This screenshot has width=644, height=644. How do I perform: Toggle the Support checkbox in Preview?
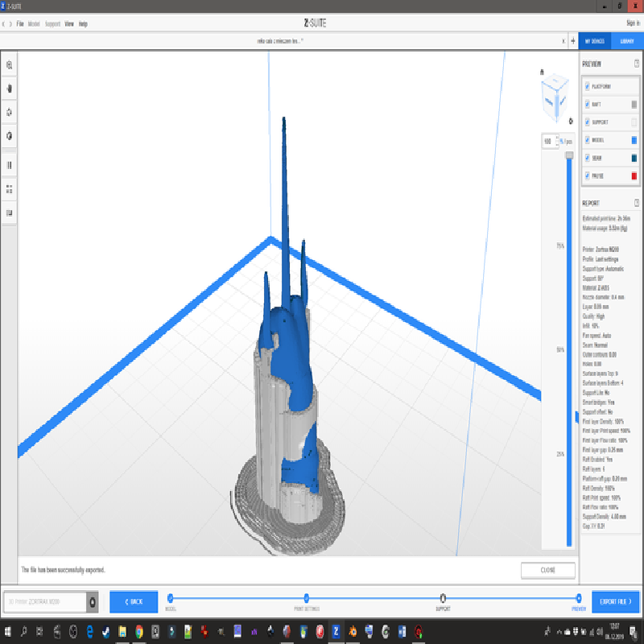point(588,122)
